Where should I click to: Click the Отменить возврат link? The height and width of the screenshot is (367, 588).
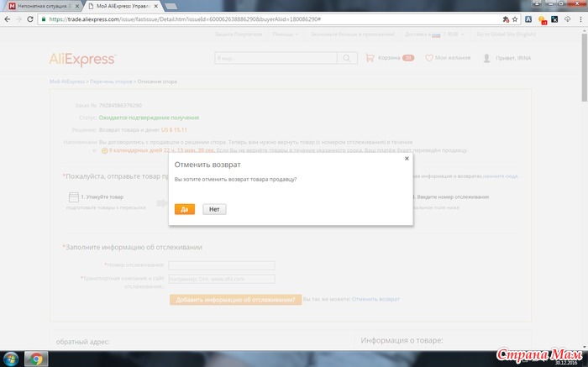[375, 299]
